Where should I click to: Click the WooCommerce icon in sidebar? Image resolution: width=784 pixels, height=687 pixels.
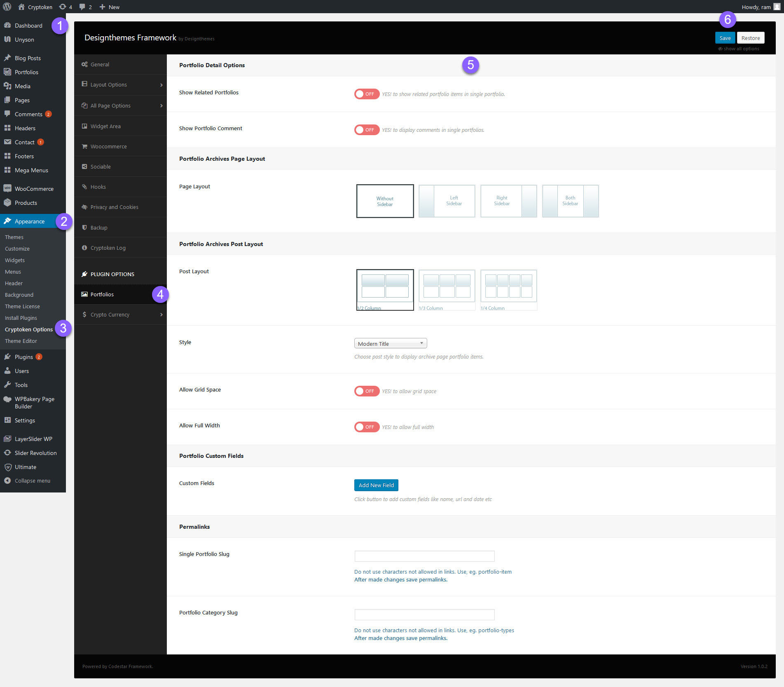coord(7,188)
